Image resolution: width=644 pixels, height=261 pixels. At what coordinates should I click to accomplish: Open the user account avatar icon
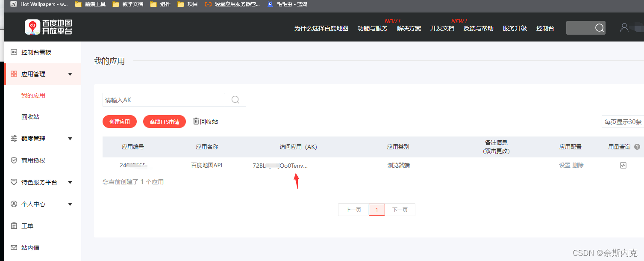[x=624, y=27]
